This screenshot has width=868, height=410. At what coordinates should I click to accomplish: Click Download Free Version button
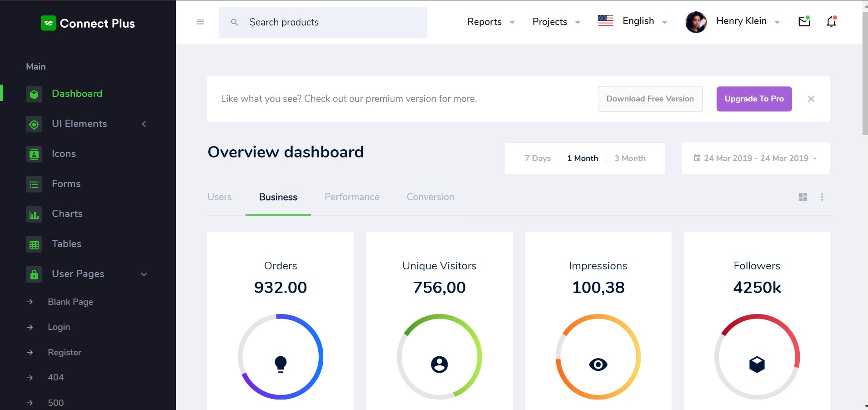point(650,99)
